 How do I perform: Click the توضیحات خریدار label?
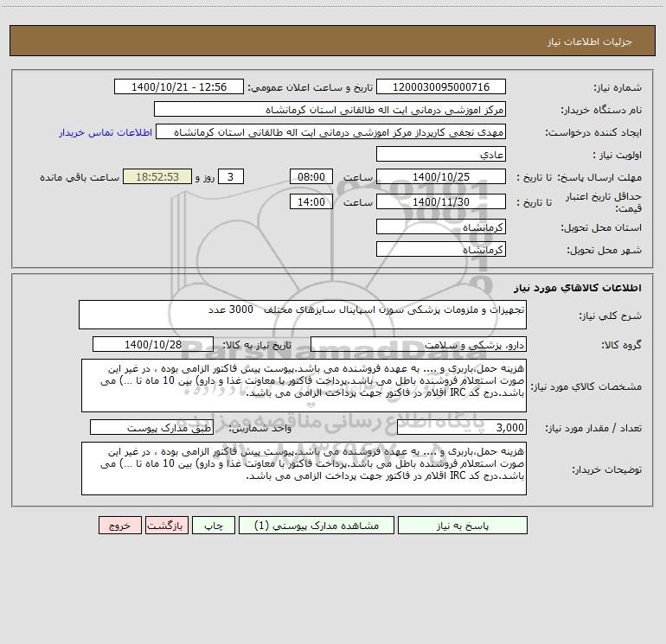pyautogui.click(x=606, y=469)
